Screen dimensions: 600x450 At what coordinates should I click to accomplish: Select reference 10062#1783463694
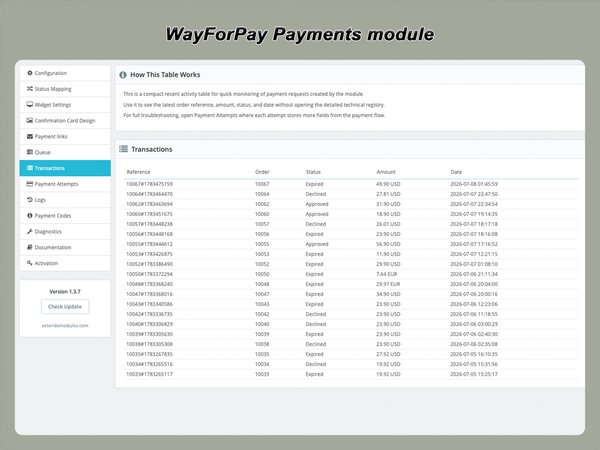pyautogui.click(x=149, y=204)
